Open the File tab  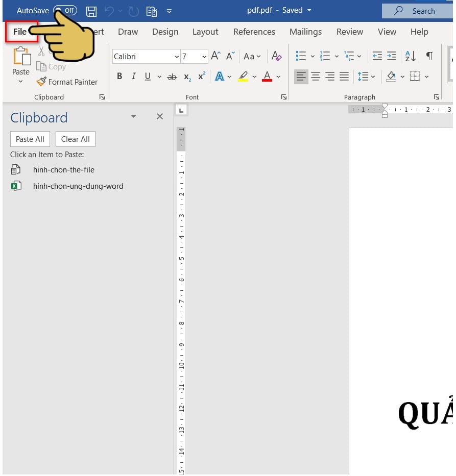(20, 32)
